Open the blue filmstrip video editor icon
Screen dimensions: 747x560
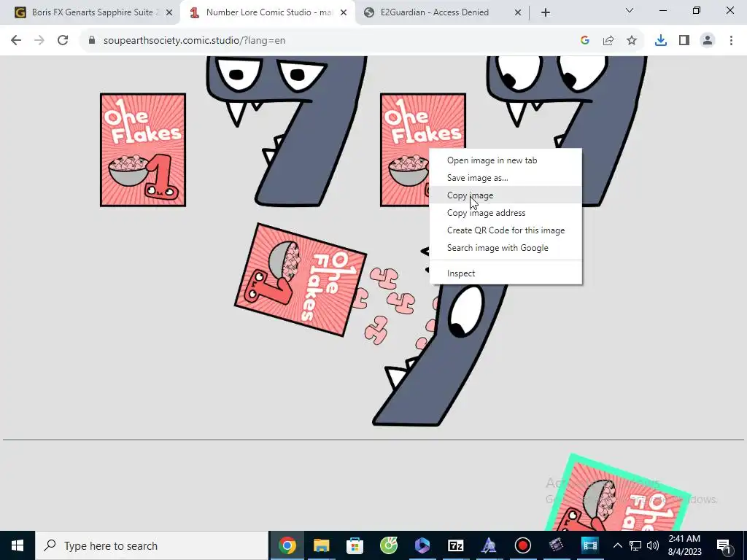589,545
